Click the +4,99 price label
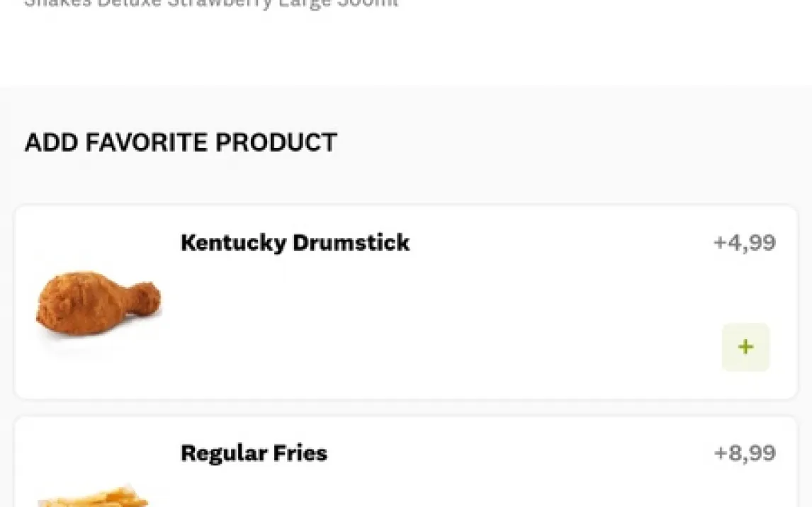Viewport: 812px width, 507px height. coord(744,243)
